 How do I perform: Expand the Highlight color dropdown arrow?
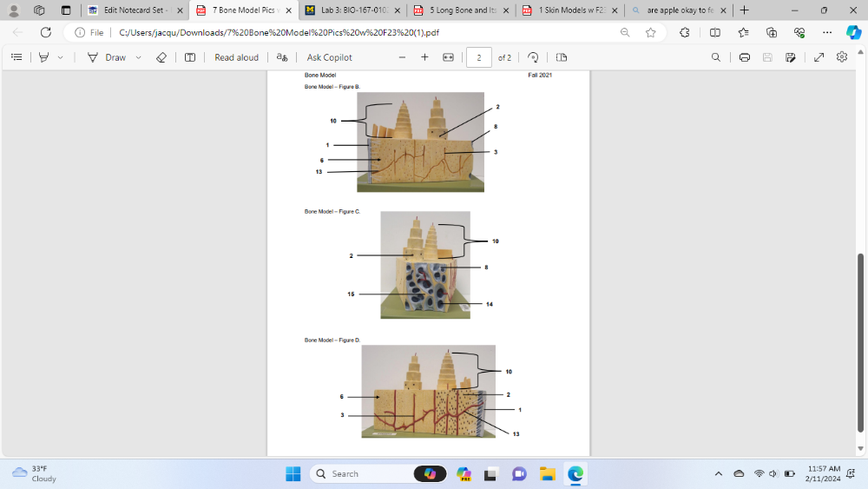click(60, 57)
